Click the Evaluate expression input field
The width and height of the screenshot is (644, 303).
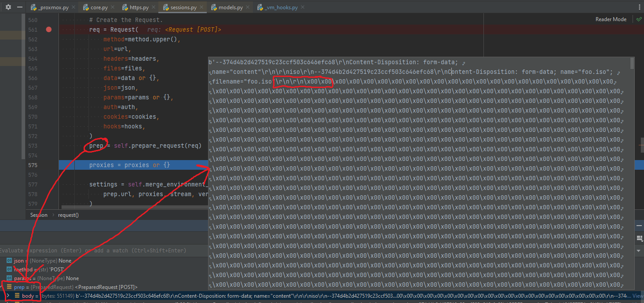[x=103, y=250]
